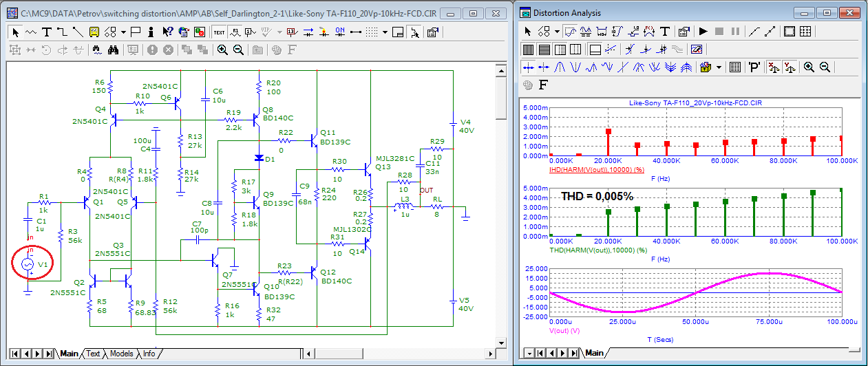Click the Wire mode tool icon
Viewport: 868px width, 366px height.
[x=62, y=32]
